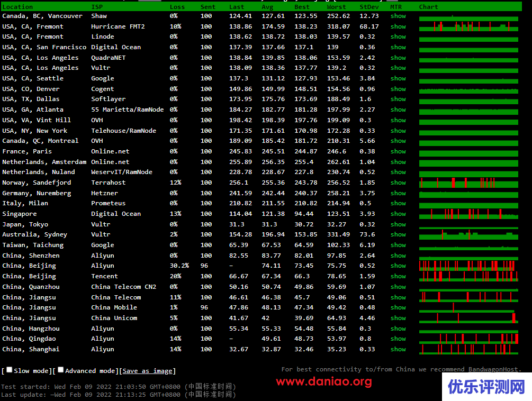Viewport: 532px width, 401px height.
Task: Select the 331.49 worst latency value
Action: pos(338,234)
